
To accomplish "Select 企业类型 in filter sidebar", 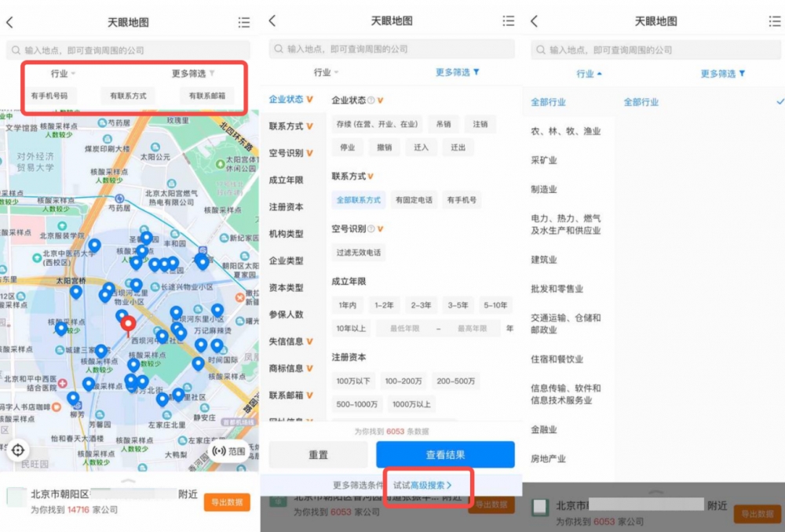I will (286, 261).
